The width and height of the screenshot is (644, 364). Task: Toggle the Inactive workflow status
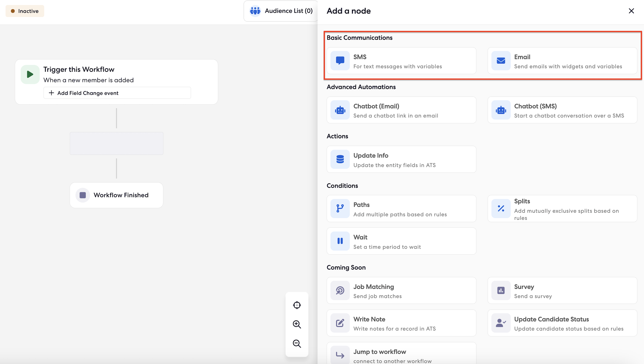tap(25, 11)
